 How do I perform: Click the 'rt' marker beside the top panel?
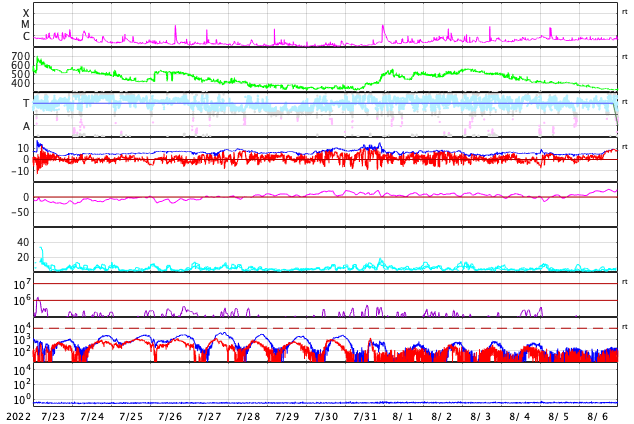tap(625, 11)
